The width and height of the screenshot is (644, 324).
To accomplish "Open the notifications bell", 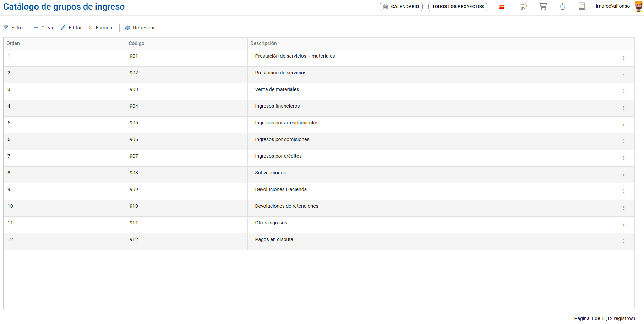I will click(562, 7).
